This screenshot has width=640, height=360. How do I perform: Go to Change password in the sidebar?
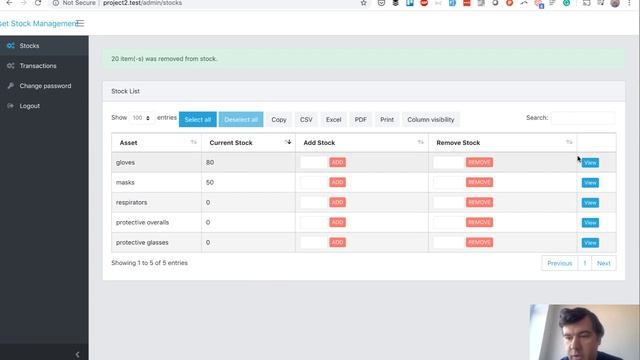pyautogui.click(x=44, y=86)
